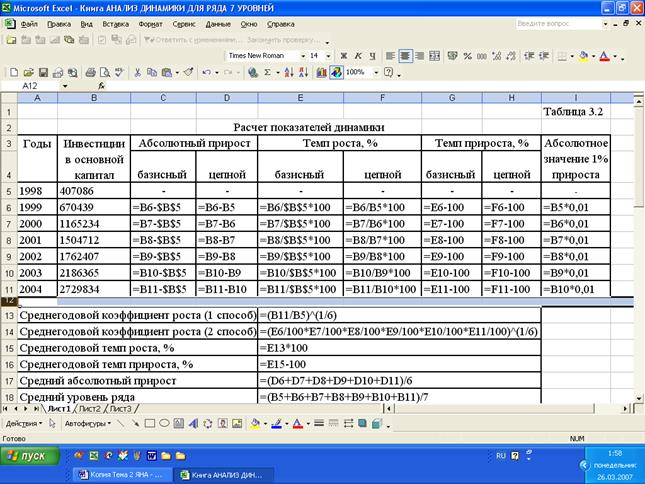Select the Rectangle drawing tool
Viewport: 645px width, 484px height.
click(150, 424)
